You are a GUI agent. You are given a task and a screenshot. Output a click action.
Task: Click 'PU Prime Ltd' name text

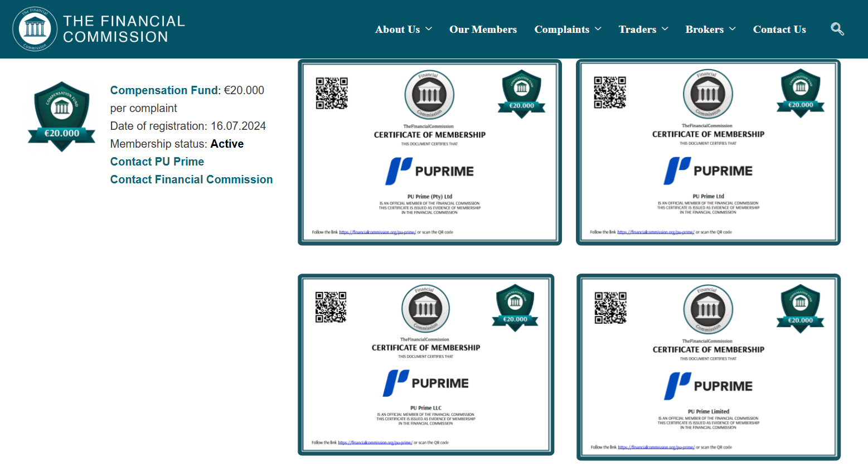pyautogui.click(x=708, y=196)
